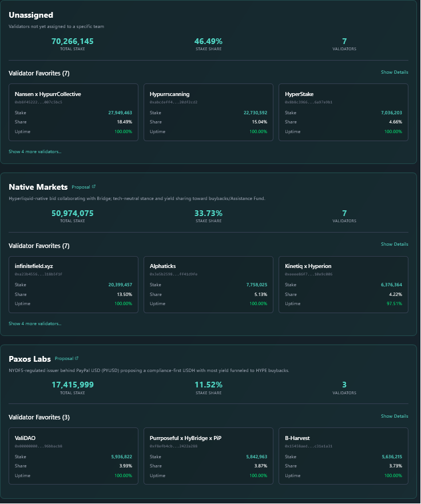The image size is (421, 504).
Task: Select the Nansen x HypurrCollective validator card
Action: click(73, 113)
